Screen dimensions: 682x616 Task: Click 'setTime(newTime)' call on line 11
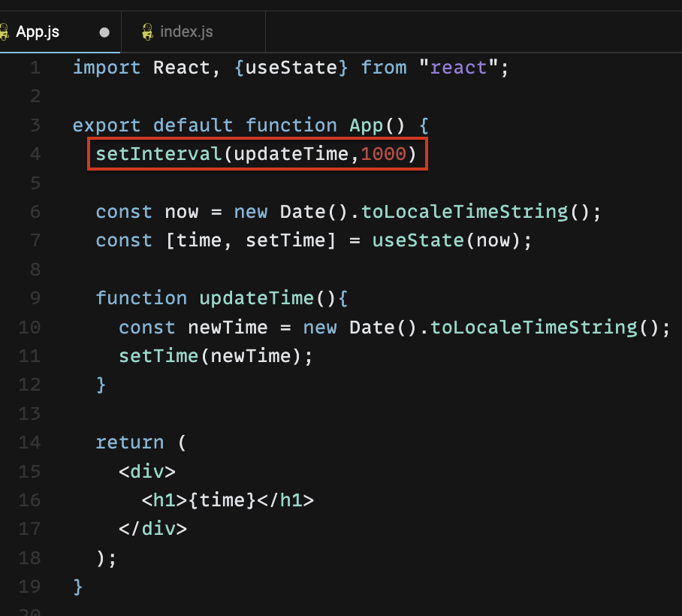click(210, 356)
